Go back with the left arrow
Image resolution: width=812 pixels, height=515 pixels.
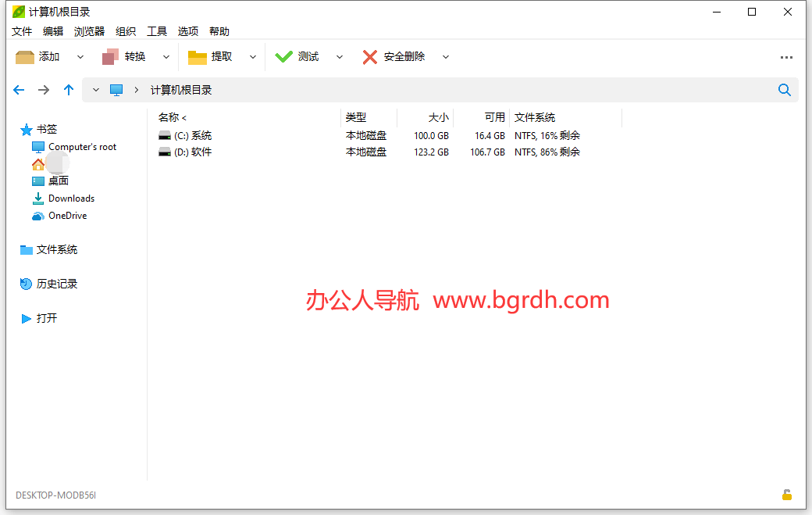tap(19, 90)
